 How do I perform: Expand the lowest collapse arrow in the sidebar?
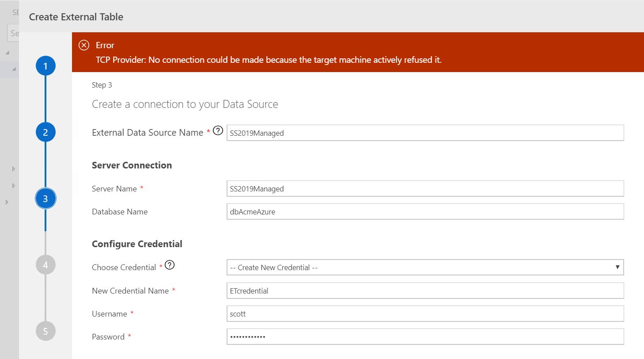click(7, 202)
